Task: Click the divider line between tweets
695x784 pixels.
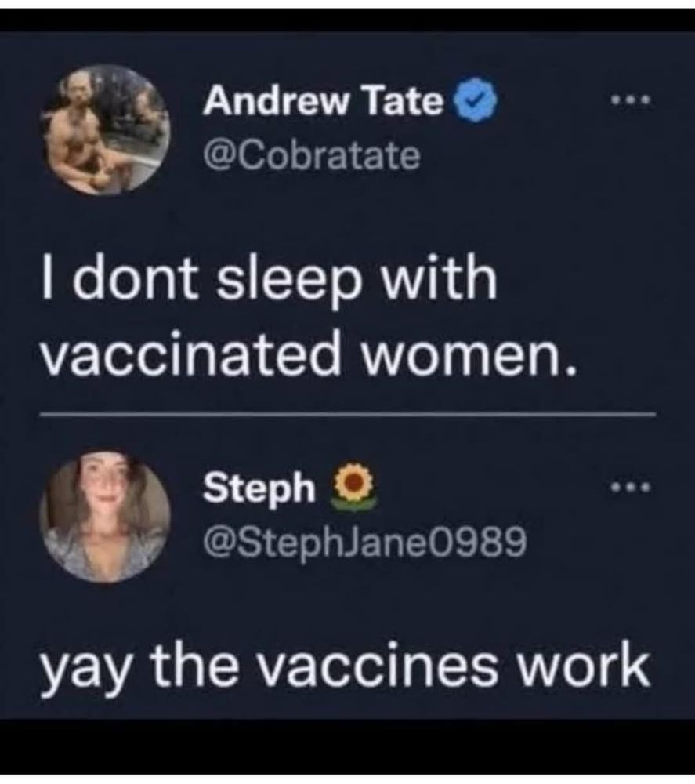Action: pyautogui.click(x=347, y=414)
